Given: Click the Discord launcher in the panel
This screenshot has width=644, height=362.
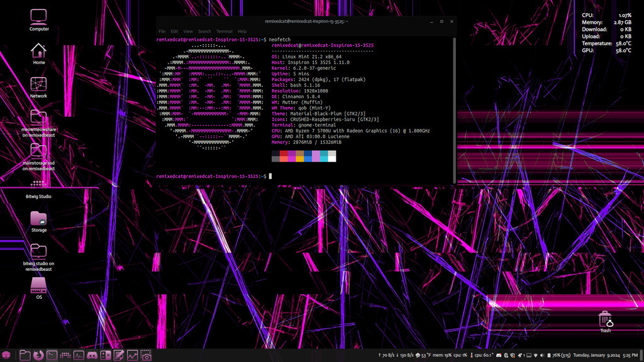Looking at the screenshot, I should pos(92,356).
